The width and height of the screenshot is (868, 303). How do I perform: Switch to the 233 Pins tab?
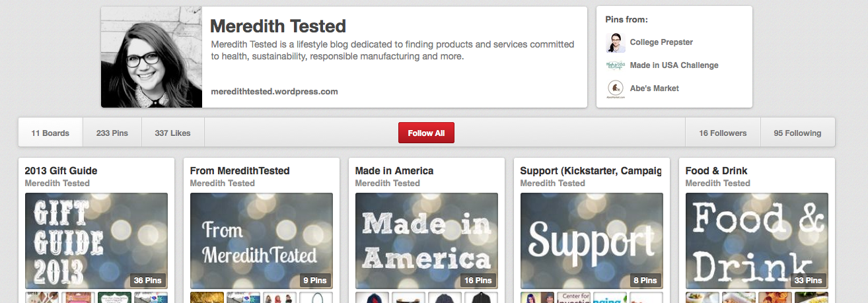point(112,133)
